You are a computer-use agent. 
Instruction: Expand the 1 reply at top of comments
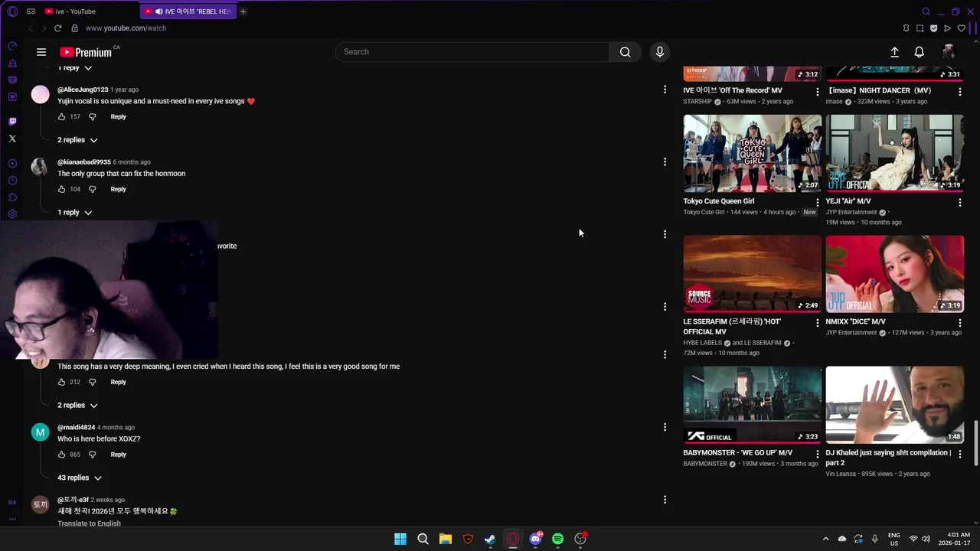74,68
